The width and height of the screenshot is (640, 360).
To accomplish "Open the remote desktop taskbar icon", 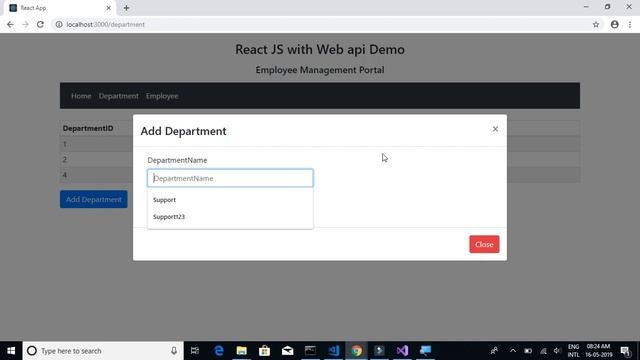I will (x=425, y=351).
